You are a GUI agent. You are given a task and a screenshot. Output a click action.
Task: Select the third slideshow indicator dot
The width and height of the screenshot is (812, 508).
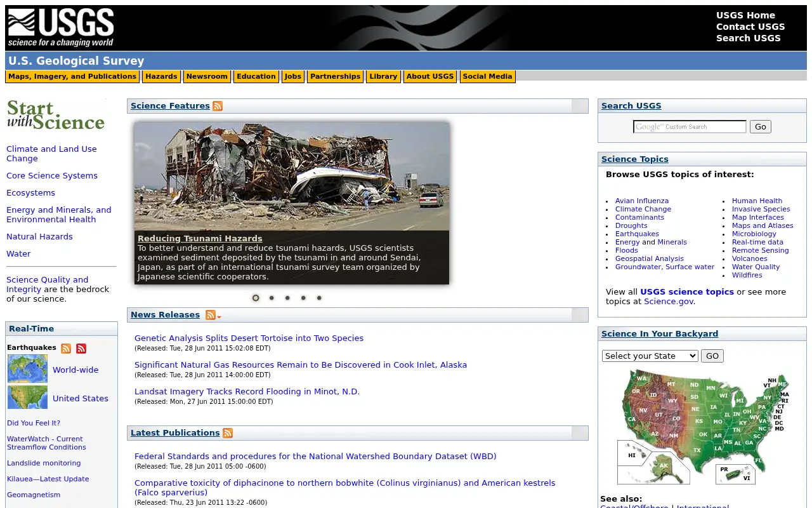(x=287, y=298)
